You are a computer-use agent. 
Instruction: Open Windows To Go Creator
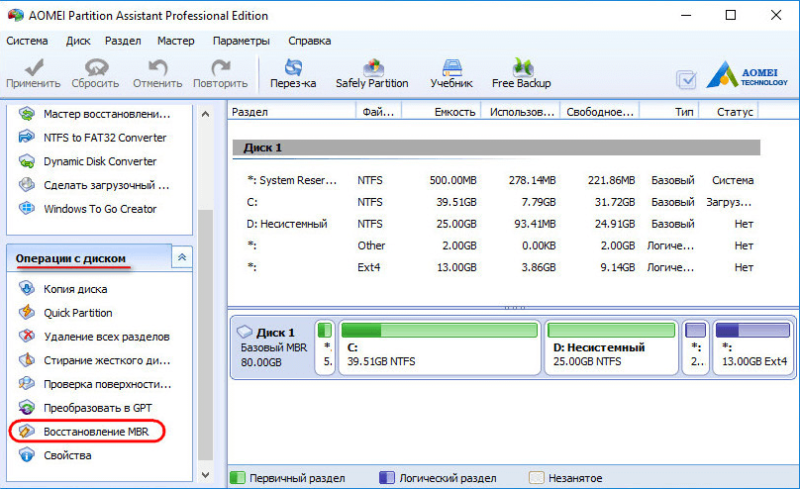[88, 209]
